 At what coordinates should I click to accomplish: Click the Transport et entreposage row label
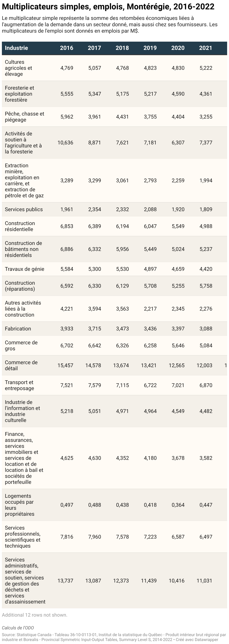click(20, 385)
